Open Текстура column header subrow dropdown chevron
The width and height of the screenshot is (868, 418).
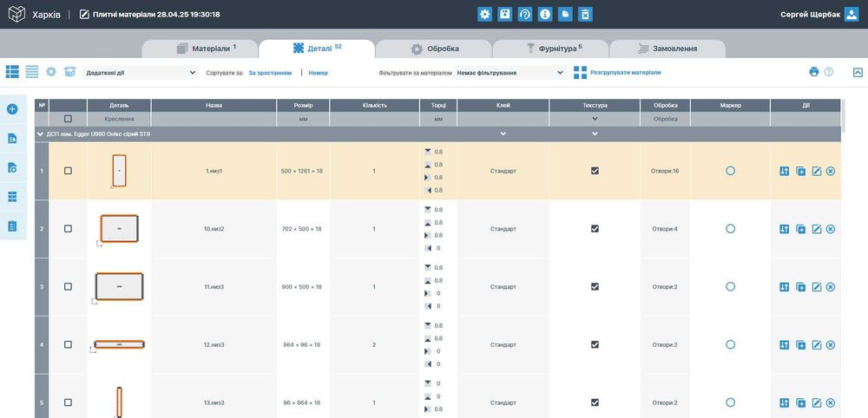tap(595, 118)
